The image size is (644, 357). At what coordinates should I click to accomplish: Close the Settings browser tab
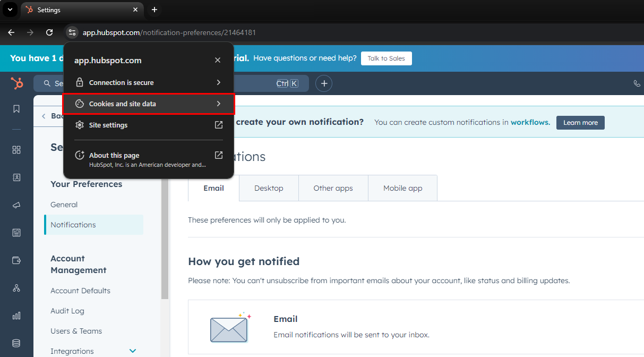(x=136, y=10)
